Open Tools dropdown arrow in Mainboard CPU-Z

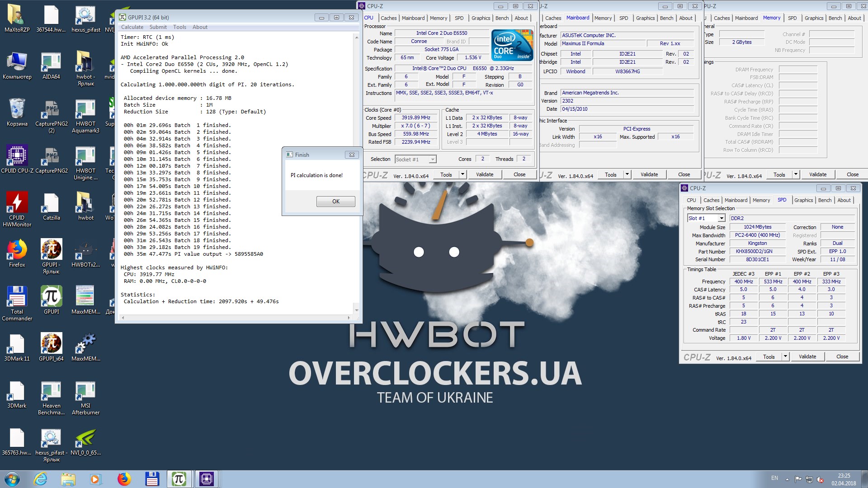(x=627, y=174)
